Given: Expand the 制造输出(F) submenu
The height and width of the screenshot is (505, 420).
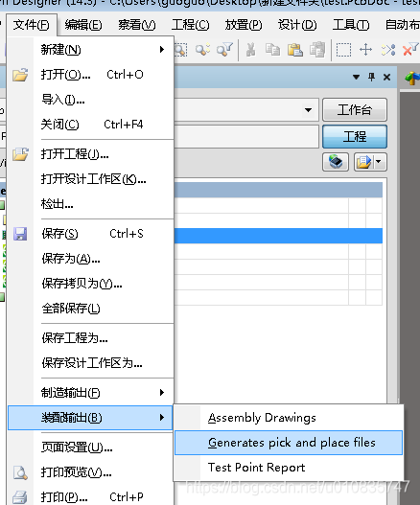Looking at the screenshot, I should click(90, 393).
